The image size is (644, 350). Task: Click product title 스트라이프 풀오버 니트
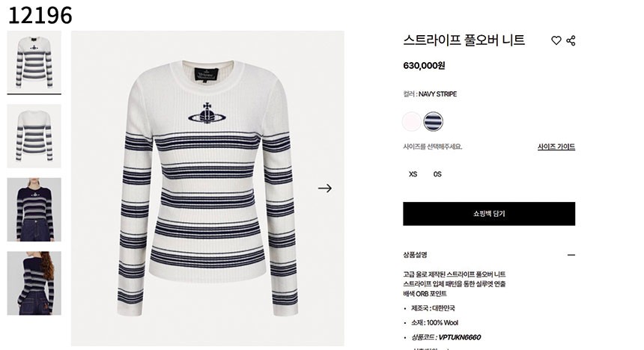[464, 40]
